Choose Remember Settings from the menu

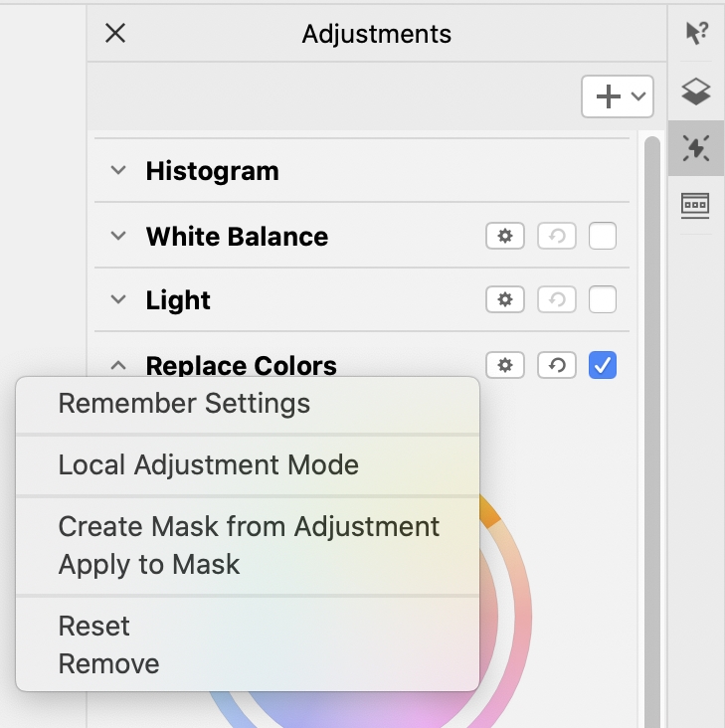coord(184,404)
